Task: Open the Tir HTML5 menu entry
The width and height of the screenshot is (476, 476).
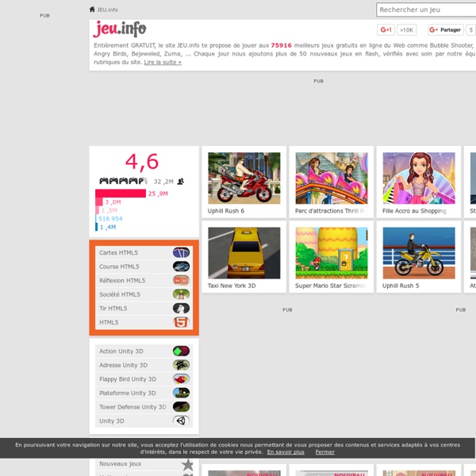Action: 144,309
